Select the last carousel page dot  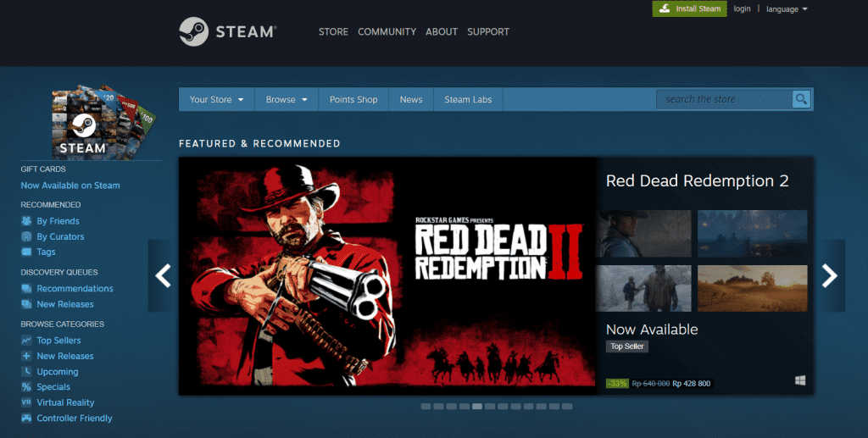pos(567,407)
